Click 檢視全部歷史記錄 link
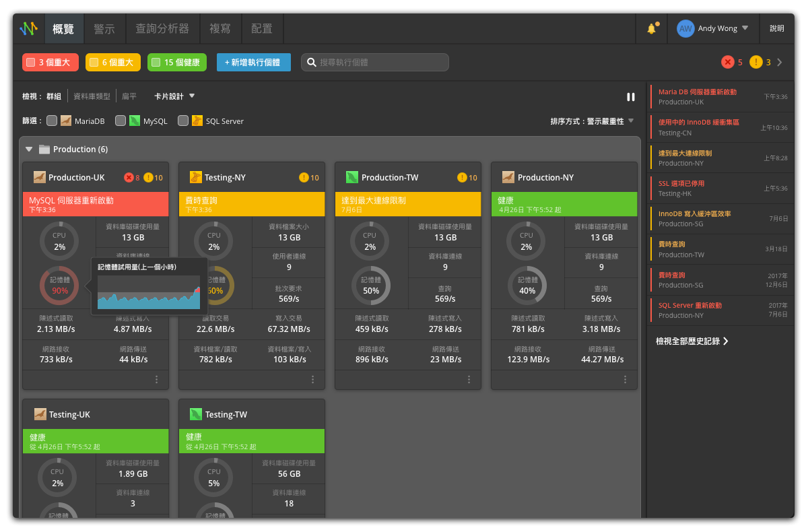The image size is (808, 532). point(692,341)
